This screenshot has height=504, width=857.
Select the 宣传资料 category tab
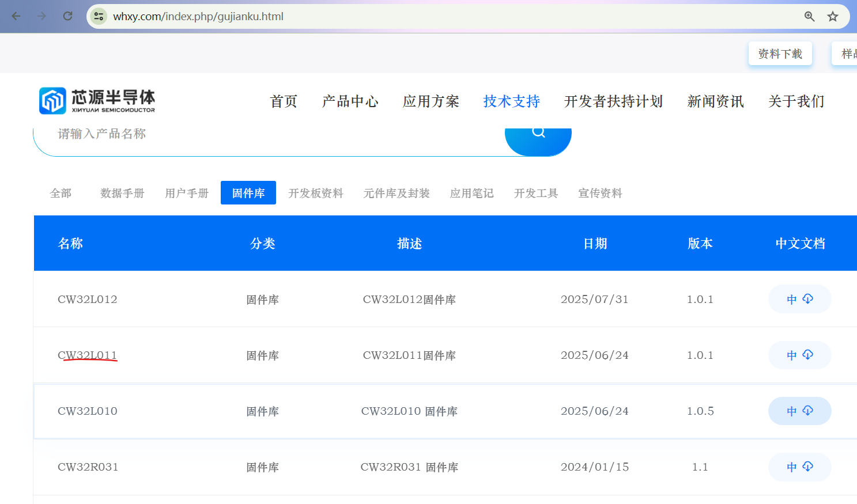point(600,193)
